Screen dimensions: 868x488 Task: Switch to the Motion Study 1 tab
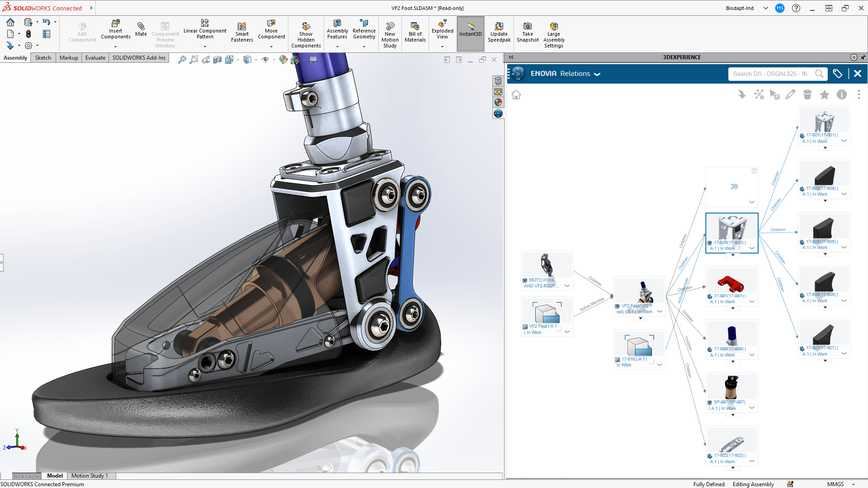[x=90, y=476]
